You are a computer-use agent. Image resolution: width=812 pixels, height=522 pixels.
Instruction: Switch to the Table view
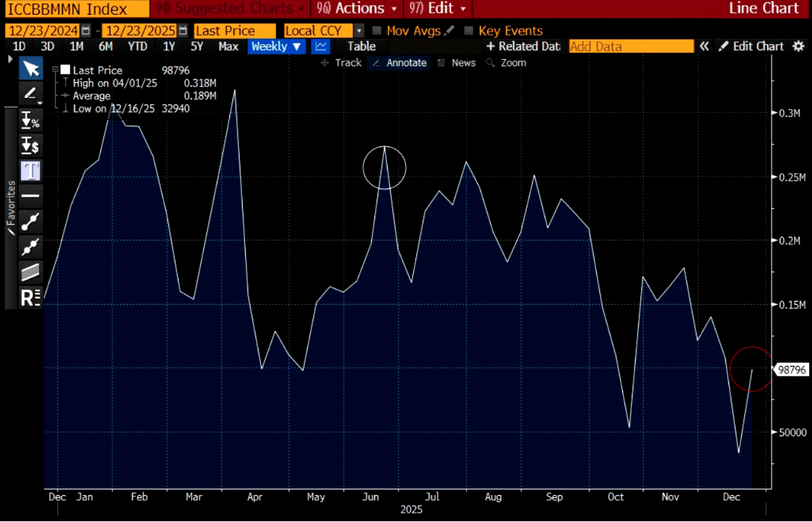point(362,46)
